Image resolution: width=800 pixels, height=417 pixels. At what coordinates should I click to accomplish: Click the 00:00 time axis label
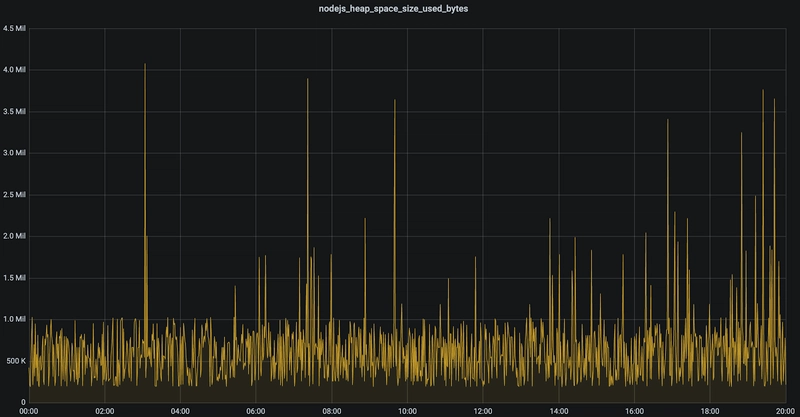point(29,410)
